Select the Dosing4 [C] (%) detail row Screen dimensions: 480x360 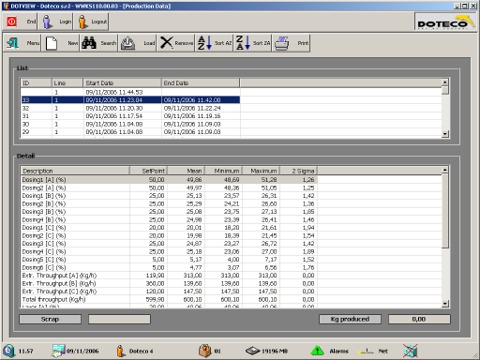coord(169,252)
